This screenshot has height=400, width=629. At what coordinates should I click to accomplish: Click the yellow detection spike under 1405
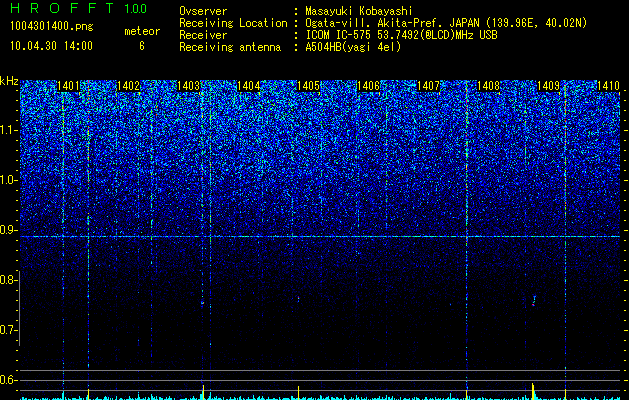tap(298, 392)
